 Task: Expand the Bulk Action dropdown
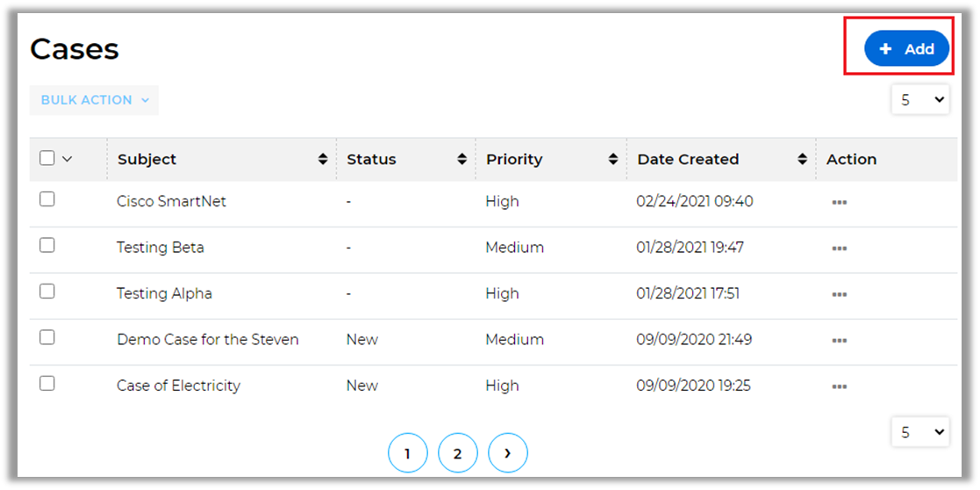coord(94,100)
